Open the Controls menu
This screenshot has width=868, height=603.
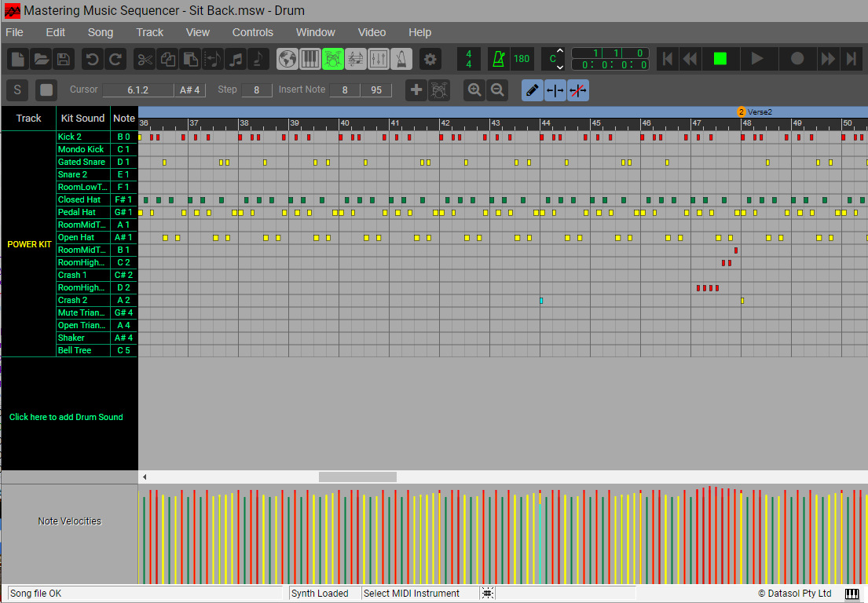pyautogui.click(x=252, y=32)
